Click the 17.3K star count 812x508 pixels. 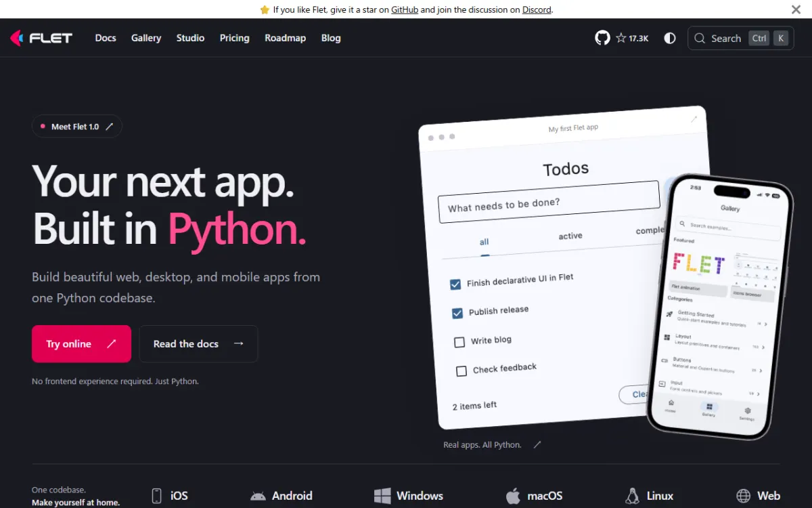coord(632,39)
